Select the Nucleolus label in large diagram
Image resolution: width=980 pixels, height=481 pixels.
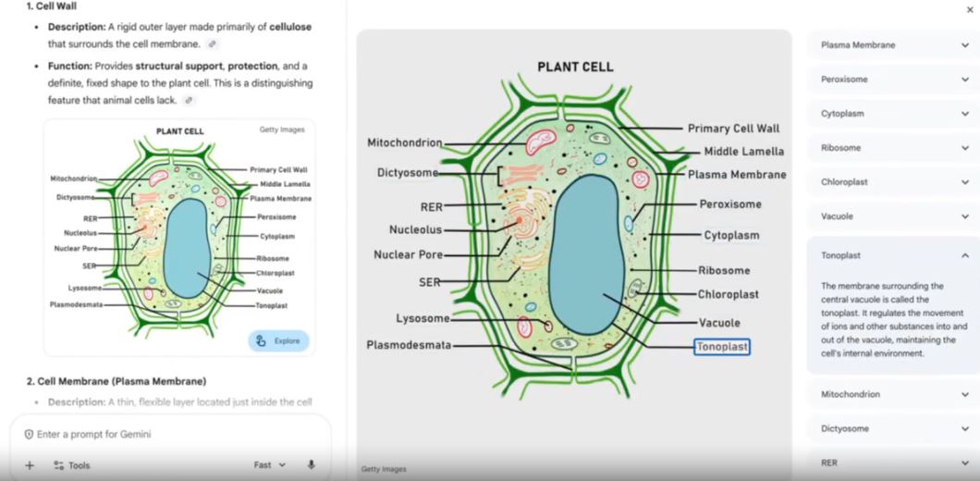pos(416,229)
